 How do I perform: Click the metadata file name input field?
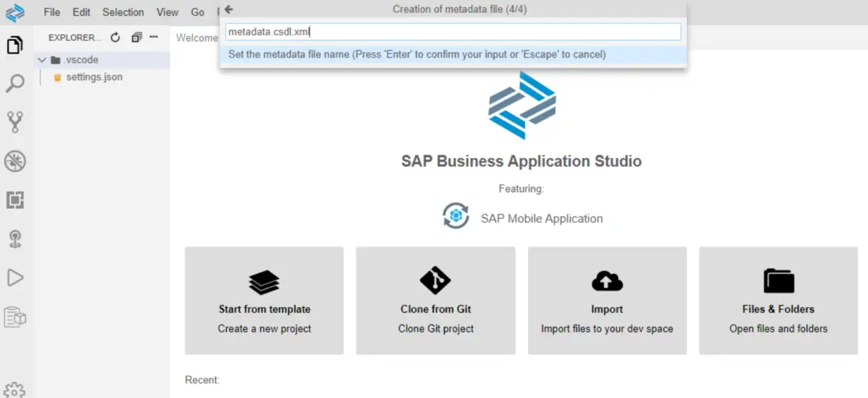[453, 32]
